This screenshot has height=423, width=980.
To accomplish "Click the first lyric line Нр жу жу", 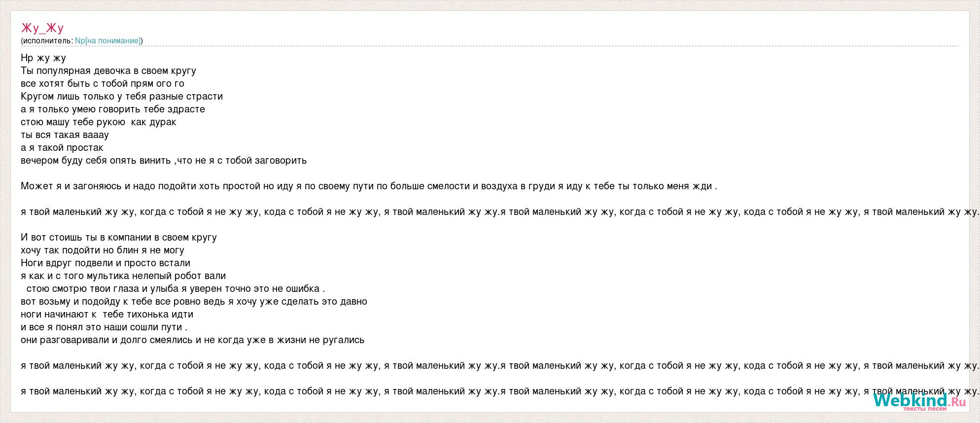I will click(x=43, y=58).
